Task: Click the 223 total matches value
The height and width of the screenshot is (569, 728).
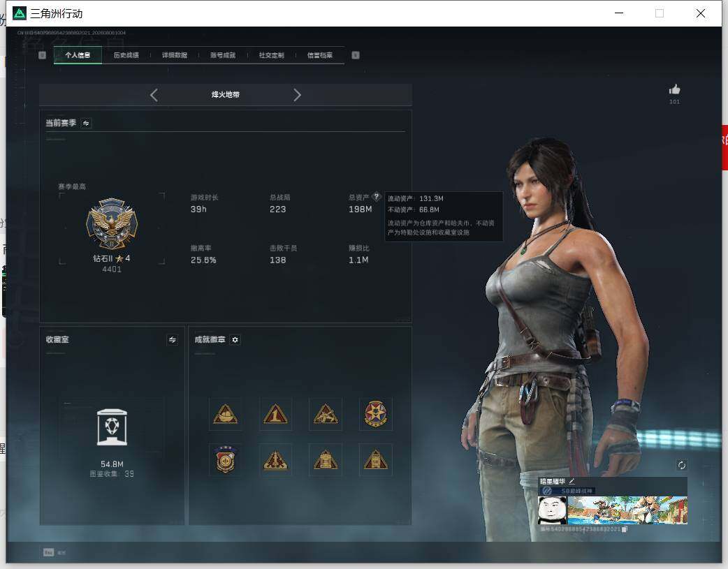Action: tap(277, 209)
